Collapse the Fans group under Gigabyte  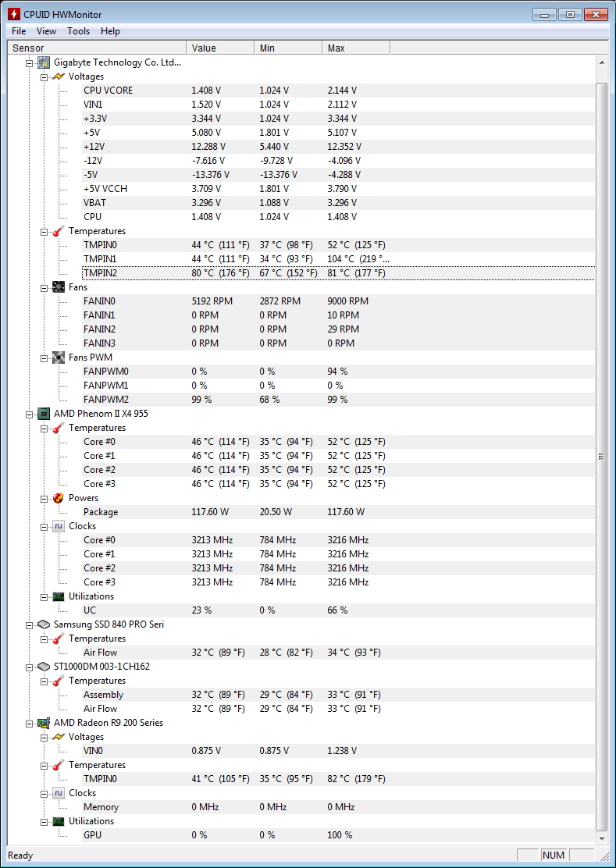tap(43, 288)
